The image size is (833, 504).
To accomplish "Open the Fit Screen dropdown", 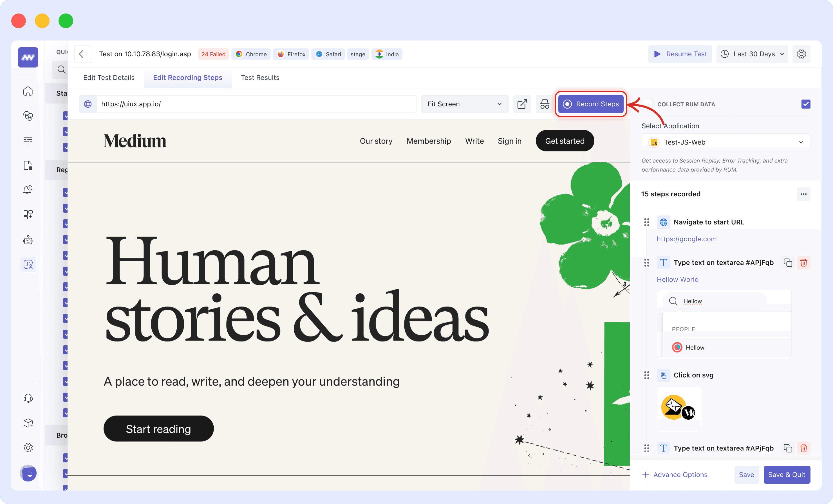I will click(465, 104).
